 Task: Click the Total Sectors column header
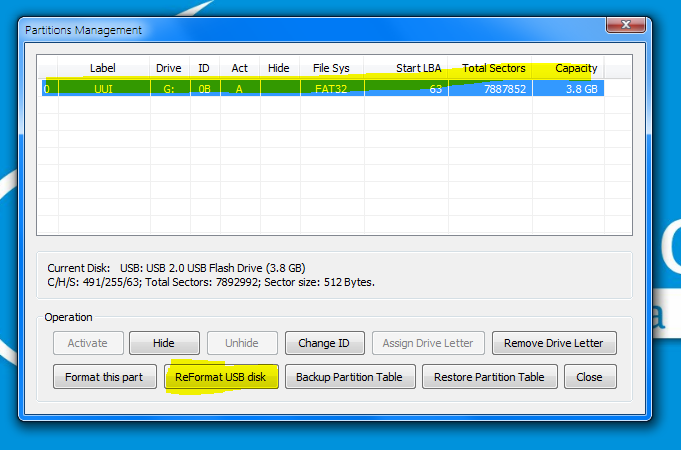click(x=490, y=68)
